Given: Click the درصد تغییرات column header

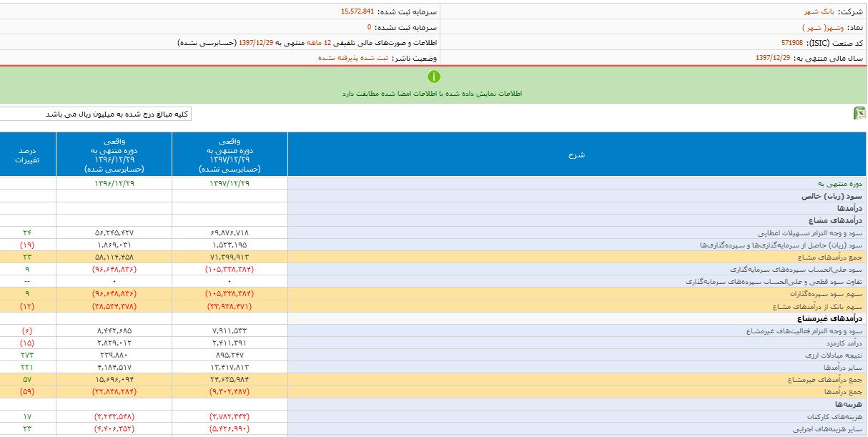Looking at the screenshot, I should (28, 155).
